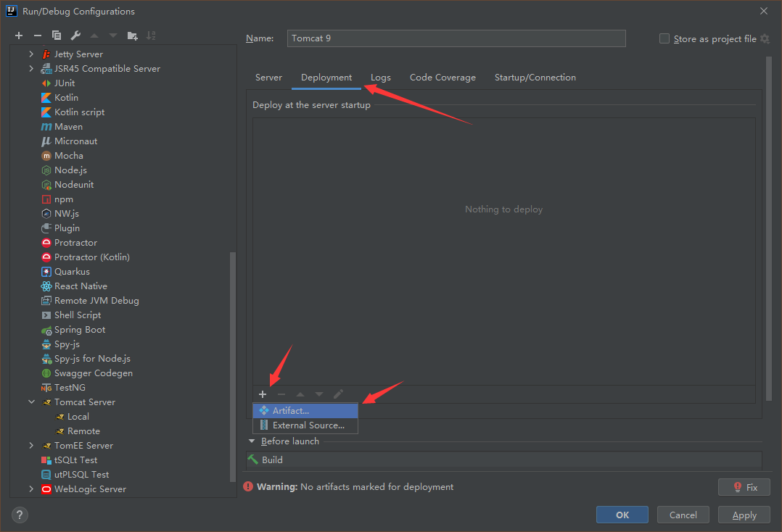Click the configuration list scrollbar
The image size is (782, 532).
(232, 367)
